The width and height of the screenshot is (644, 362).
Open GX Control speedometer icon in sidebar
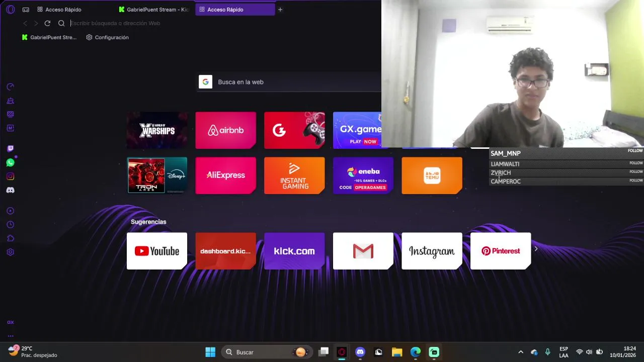click(x=10, y=86)
